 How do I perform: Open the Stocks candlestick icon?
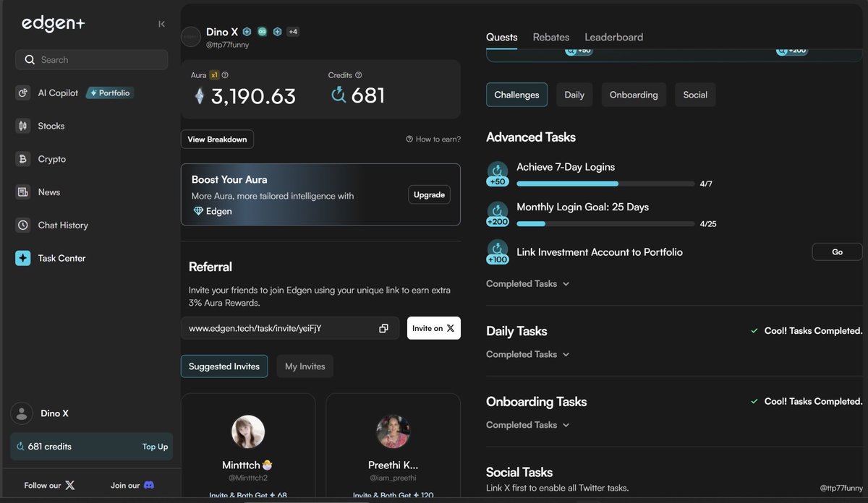[22, 126]
